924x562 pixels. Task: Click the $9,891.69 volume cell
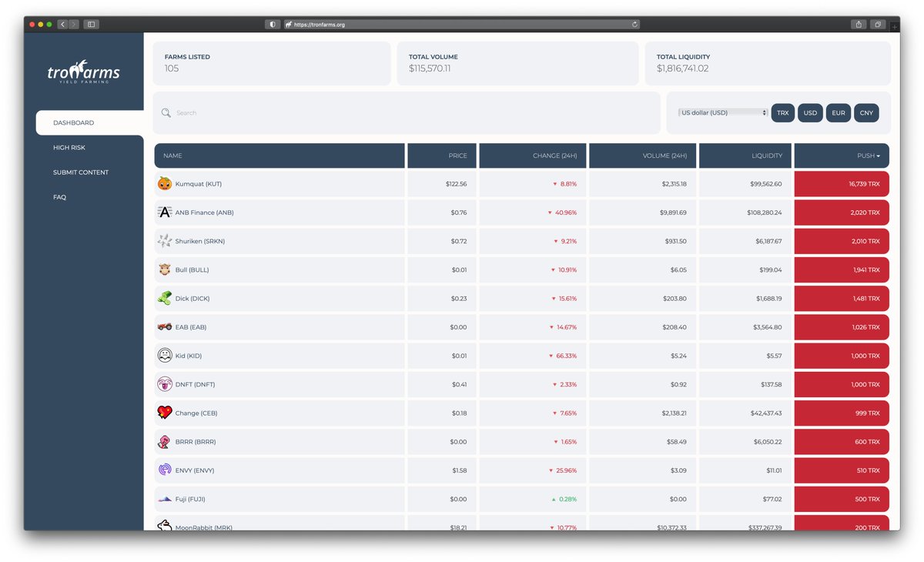click(x=643, y=212)
